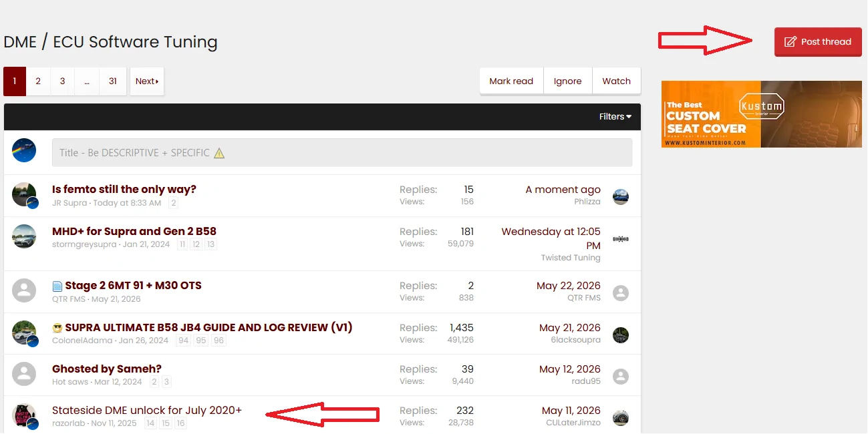Go to page 3 of thread list
The image size is (868, 434).
point(62,81)
